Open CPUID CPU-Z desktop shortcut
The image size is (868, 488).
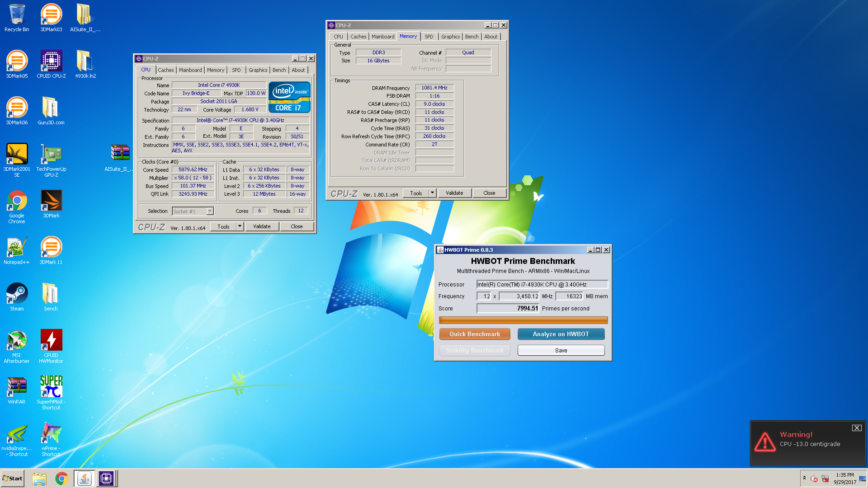[x=51, y=64]
